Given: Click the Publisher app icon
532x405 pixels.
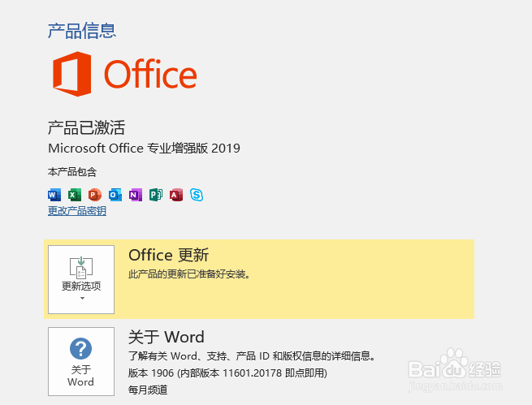Looking at the screenshot, I should tap(156, 195).
